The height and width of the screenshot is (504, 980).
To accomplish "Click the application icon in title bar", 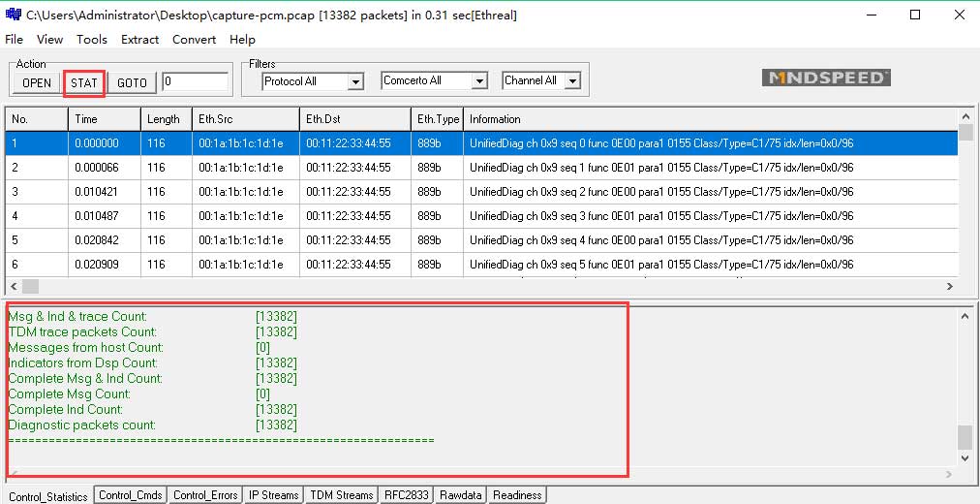I will pos(13,15).
